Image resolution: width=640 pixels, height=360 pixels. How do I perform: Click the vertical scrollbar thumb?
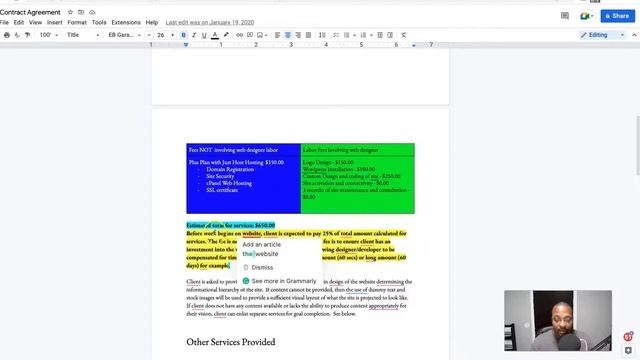click(x=638, y=145)
